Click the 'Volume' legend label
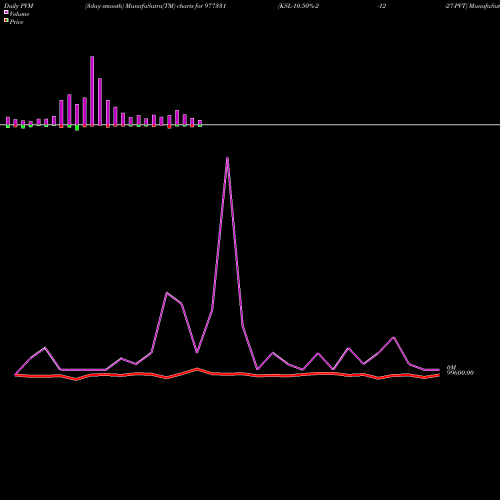The width and height of the screenshot is (500, 500). point(19,14)
